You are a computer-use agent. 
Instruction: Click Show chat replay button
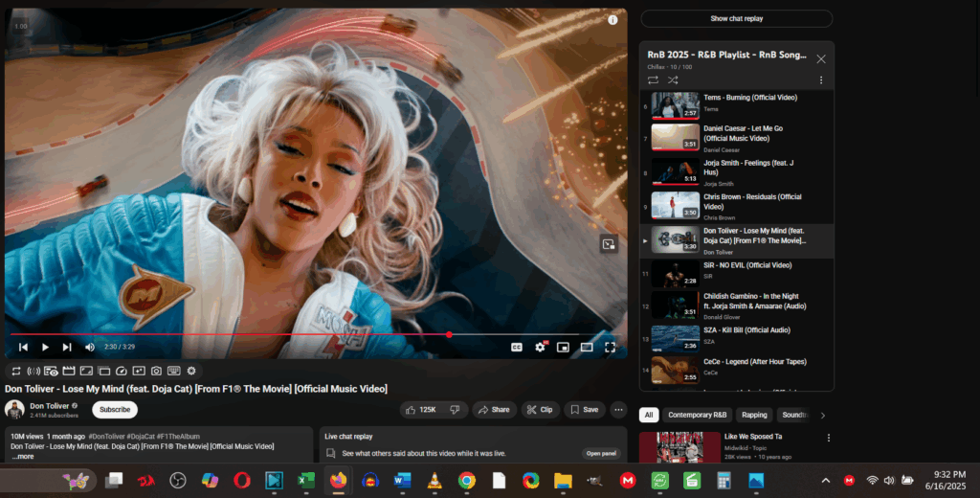pyautogui.click(x=736, y=19)
